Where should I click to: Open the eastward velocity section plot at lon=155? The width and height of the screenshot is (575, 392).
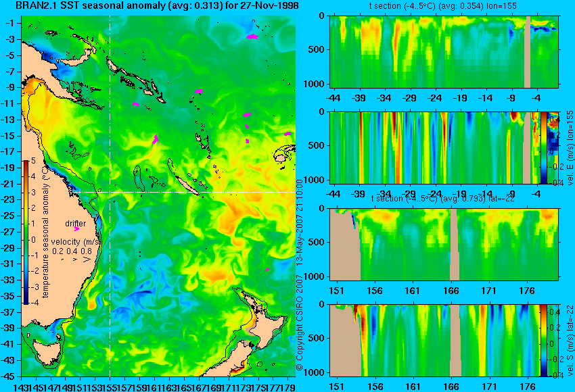tap(435, 147)
